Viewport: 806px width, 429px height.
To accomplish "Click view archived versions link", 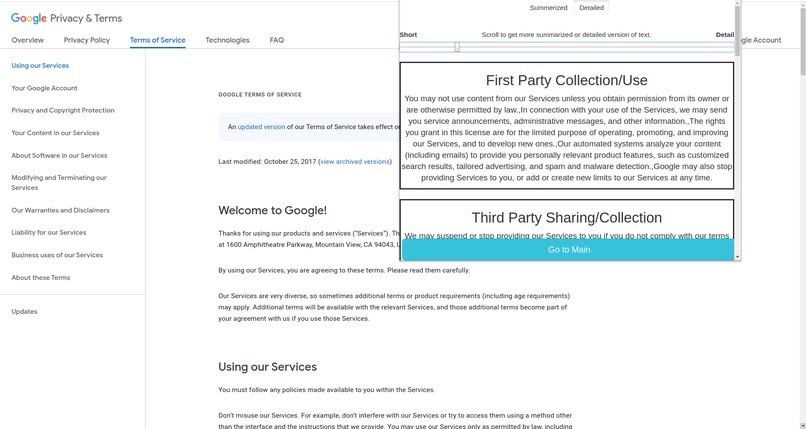I will click(x=355, y=162).
